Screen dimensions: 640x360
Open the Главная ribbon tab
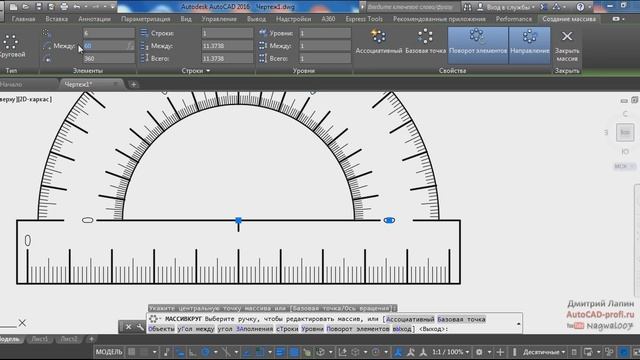coord(23,19)
